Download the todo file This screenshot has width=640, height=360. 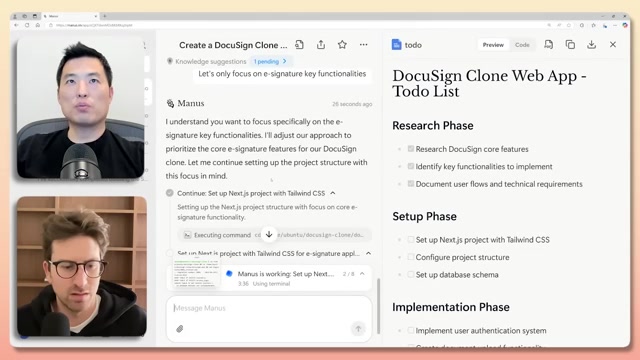[591, 44]
